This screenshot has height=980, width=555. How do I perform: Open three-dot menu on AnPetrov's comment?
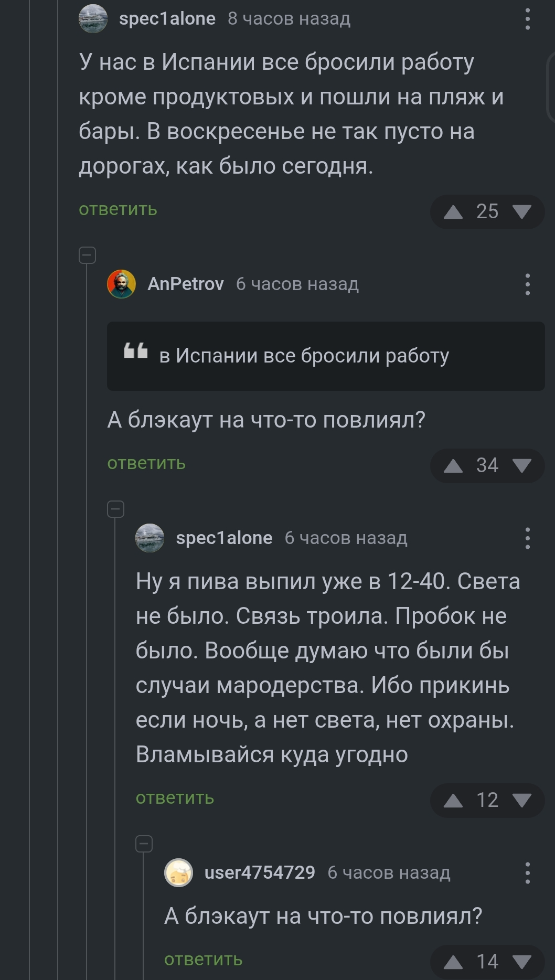click(528, 284)
